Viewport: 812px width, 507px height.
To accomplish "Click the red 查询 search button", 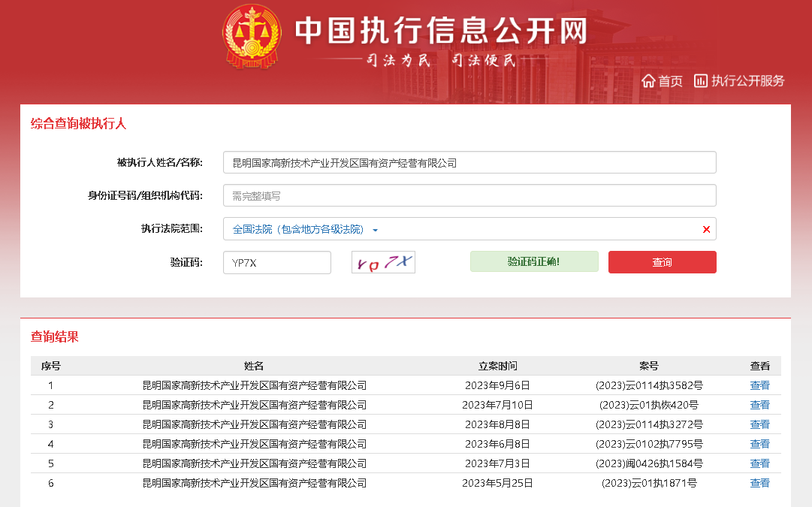I will (x=662, y=262).
